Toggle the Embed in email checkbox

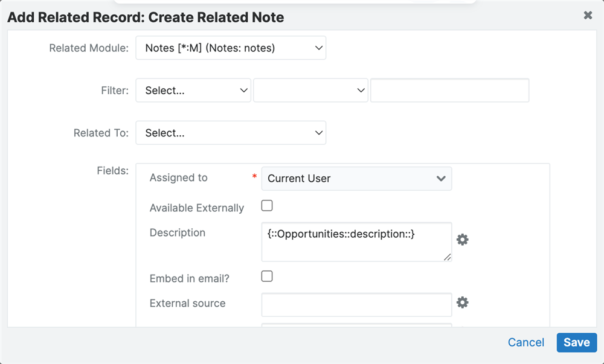[267, 276]
